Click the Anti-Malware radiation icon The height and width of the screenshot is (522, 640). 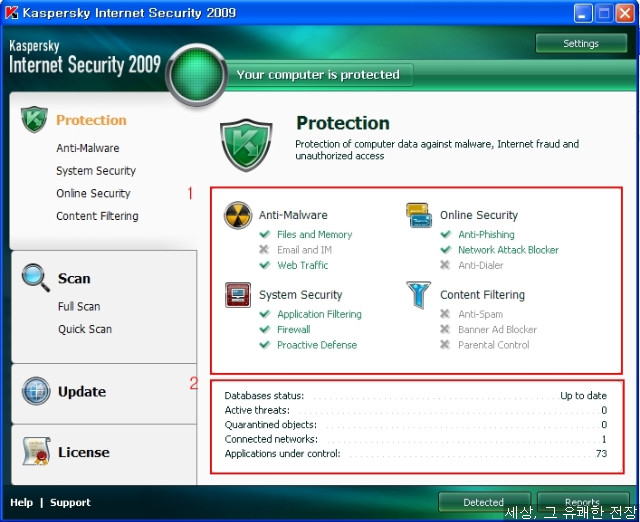pyautogui.click(x=238, y=215)
